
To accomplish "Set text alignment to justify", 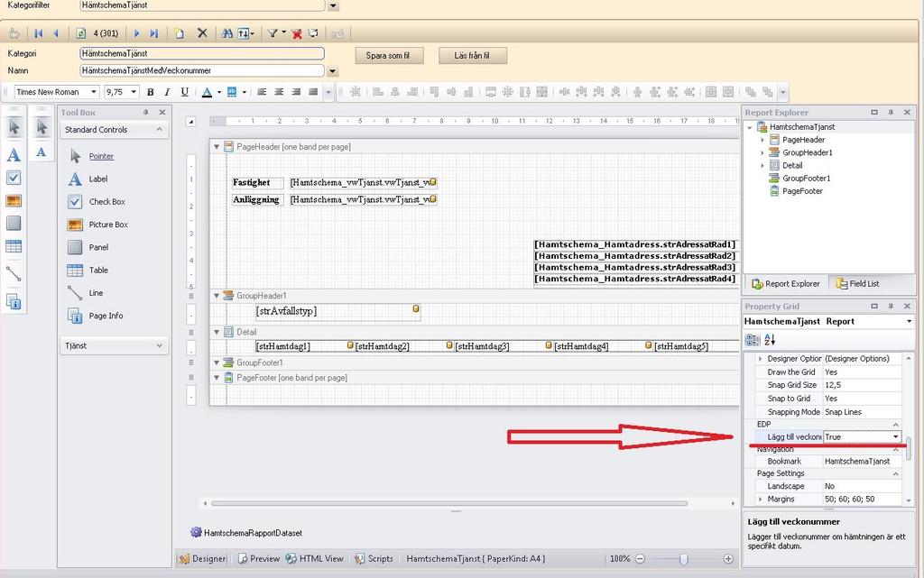I will tap(313, 92).
